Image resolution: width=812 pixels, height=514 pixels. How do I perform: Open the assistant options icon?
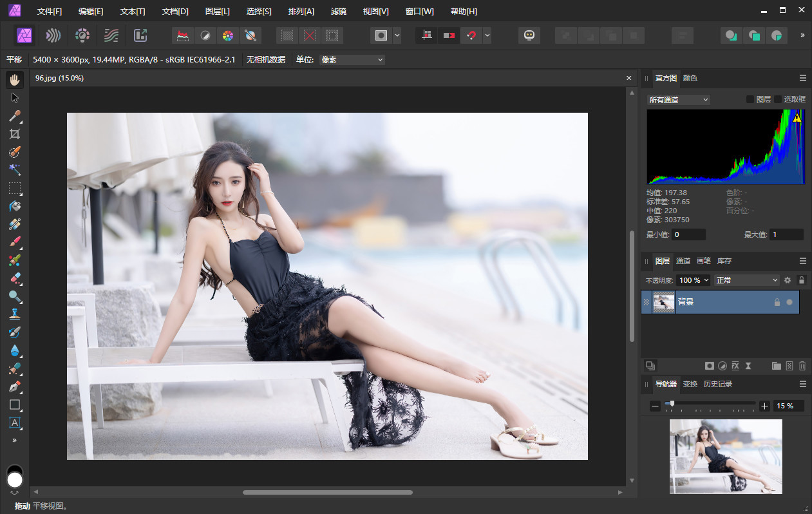pos(529,35)
